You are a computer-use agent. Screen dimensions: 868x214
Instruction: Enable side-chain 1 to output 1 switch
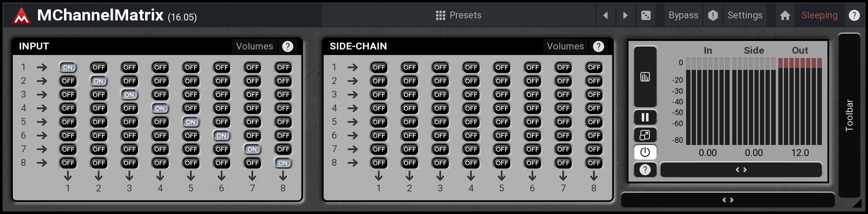(x=379, y=67)
